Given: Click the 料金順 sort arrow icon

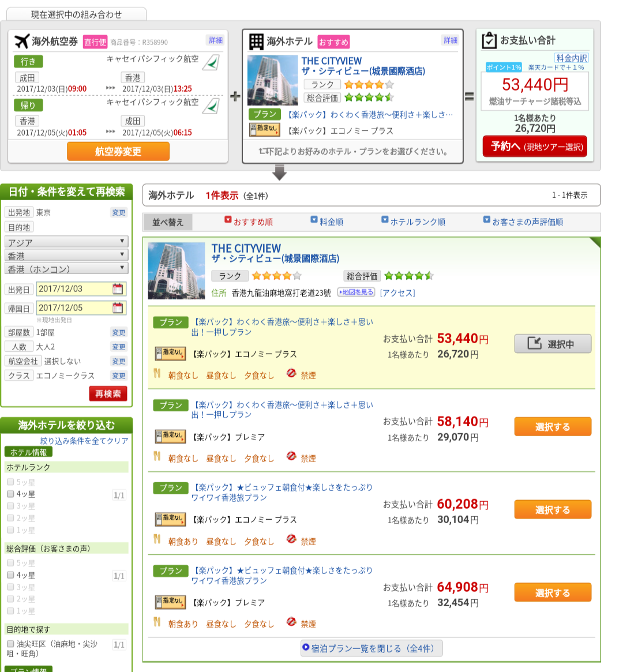Looking at the screenshot, I should click(314, 219).
